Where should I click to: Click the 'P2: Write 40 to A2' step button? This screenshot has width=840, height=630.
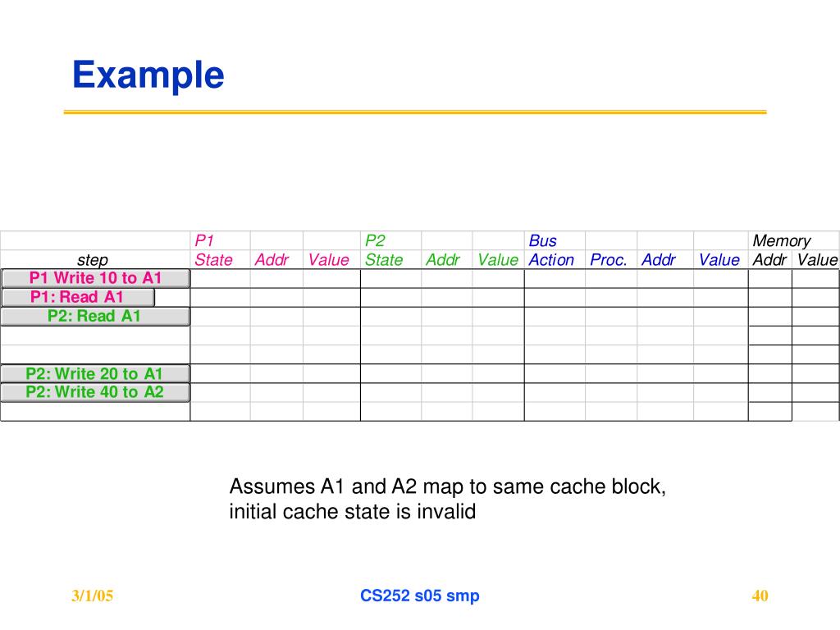(x=95, y=392)
